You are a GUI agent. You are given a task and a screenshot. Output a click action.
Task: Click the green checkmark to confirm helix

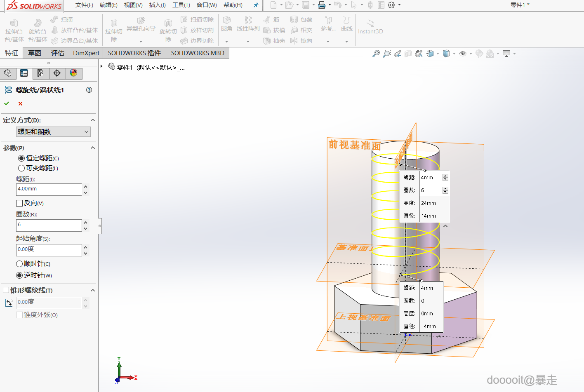pyautogui.click(x=7, y=103)
